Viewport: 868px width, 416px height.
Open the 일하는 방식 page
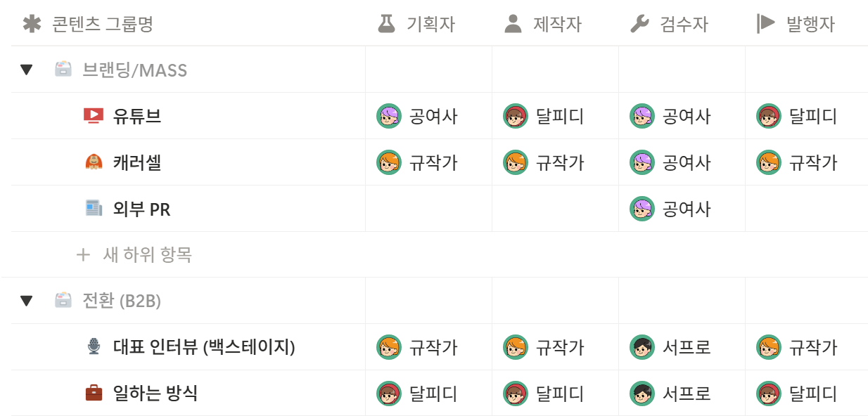pos(155,393)
